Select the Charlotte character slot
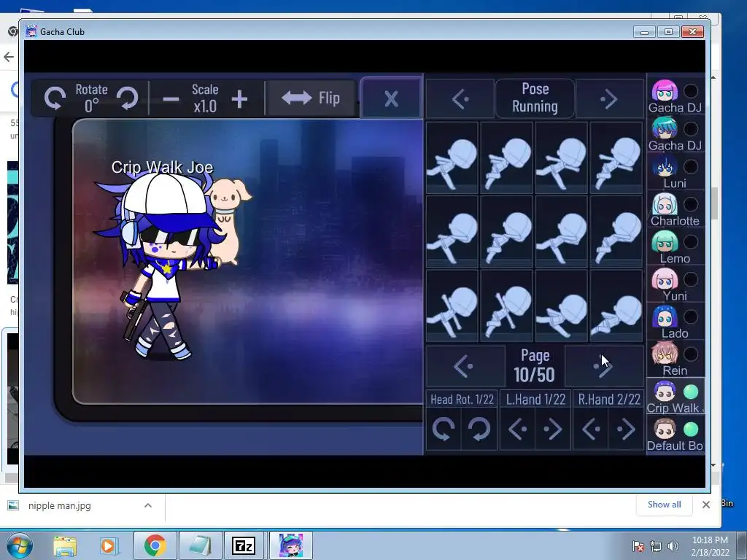 click(x=665, y=204)
